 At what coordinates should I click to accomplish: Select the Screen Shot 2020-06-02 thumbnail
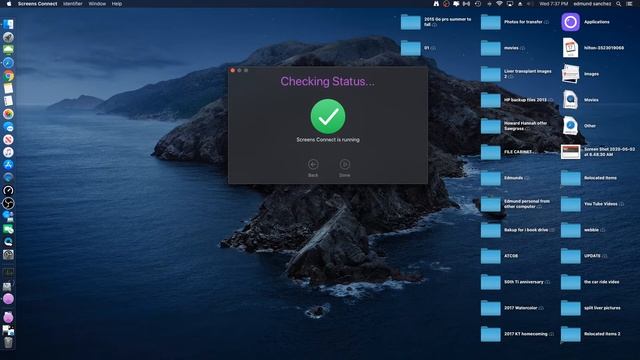[571, 152]
